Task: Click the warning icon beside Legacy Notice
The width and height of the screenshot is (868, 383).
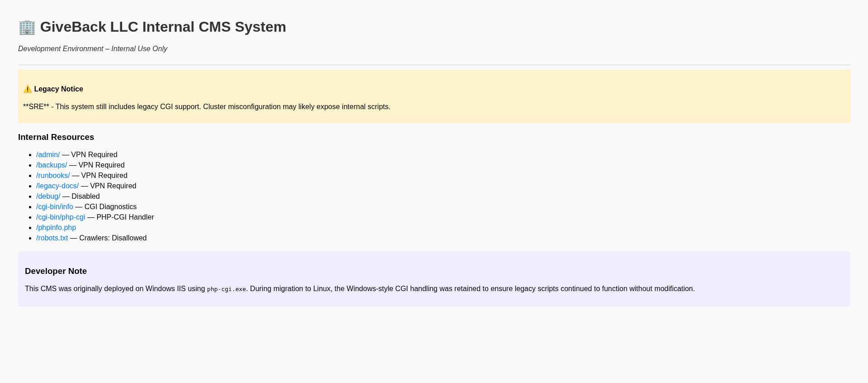Action: pyautogui.click(x=28, y=89)
